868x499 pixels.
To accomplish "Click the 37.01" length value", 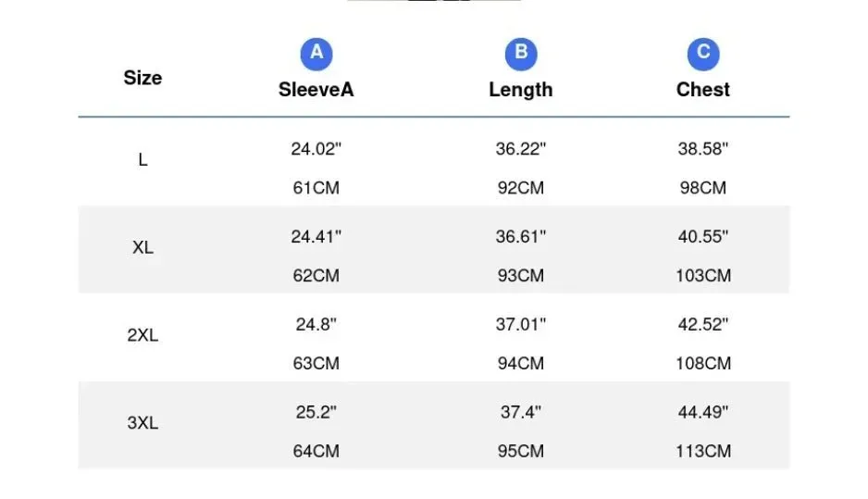I will point(521,324).
